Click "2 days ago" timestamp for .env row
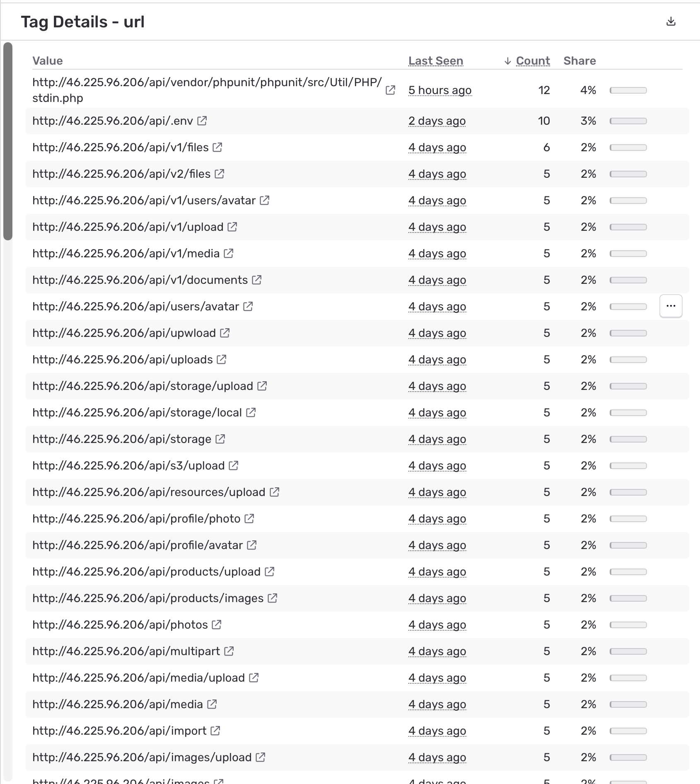The height and width of the screenshot is (784, 700). coord(437,121)
